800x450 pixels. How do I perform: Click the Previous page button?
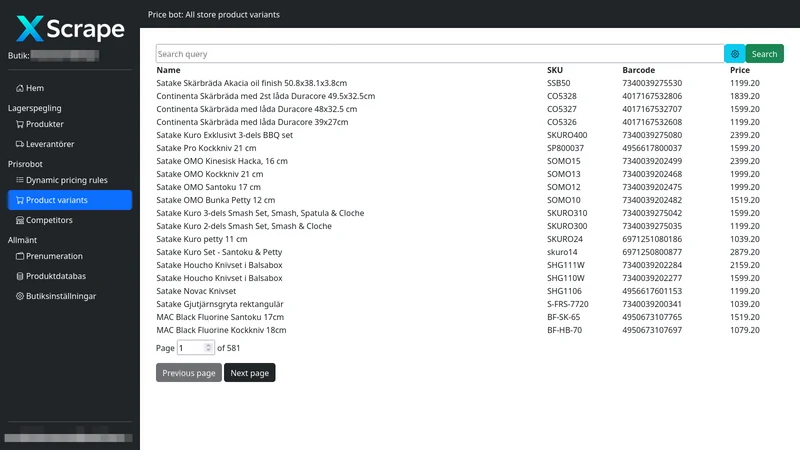point(189,373)
